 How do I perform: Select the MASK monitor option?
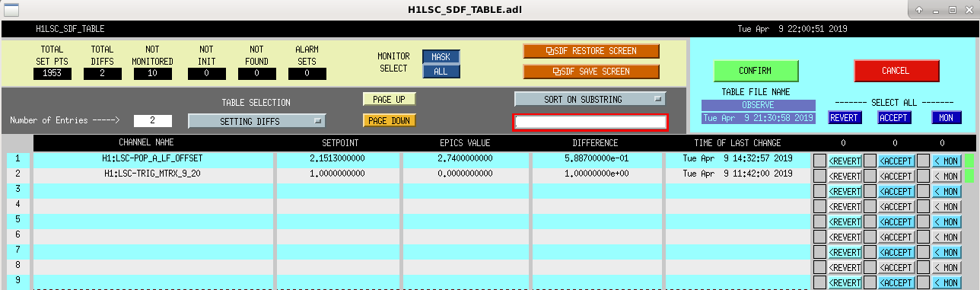441,57
